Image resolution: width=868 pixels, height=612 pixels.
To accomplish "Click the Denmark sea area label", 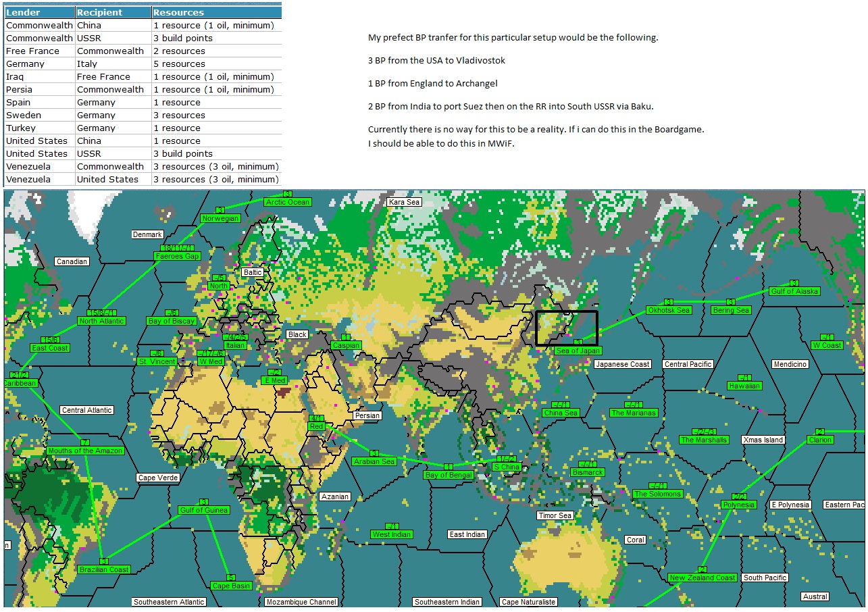I will (147, 234).
